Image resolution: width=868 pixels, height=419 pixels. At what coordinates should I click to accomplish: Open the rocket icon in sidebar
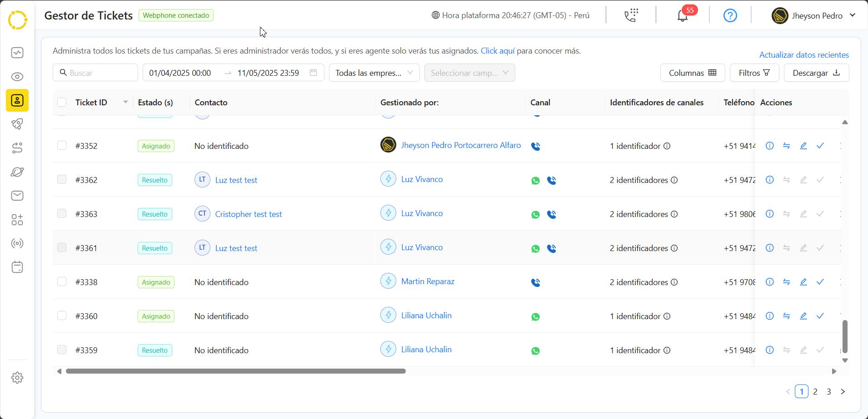(17, 124)
